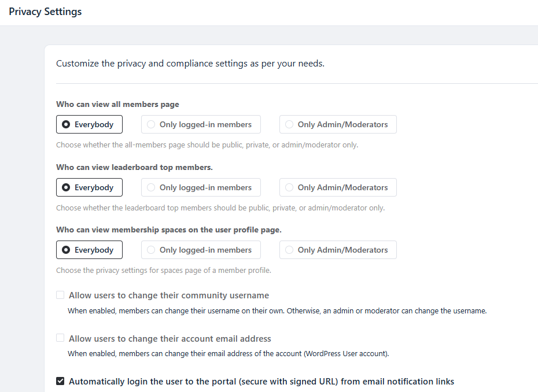Check Allow users to change account email address

[60, 338]
